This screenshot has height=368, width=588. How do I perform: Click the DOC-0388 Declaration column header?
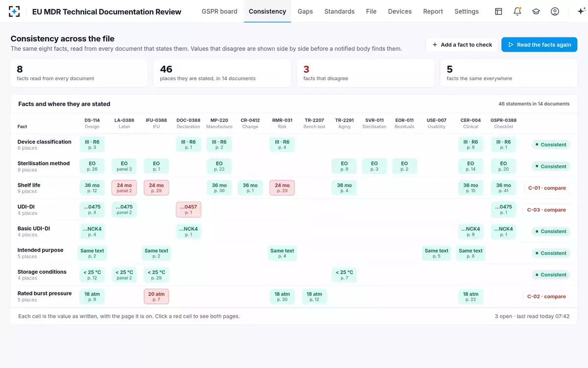(x=189, y=123)
